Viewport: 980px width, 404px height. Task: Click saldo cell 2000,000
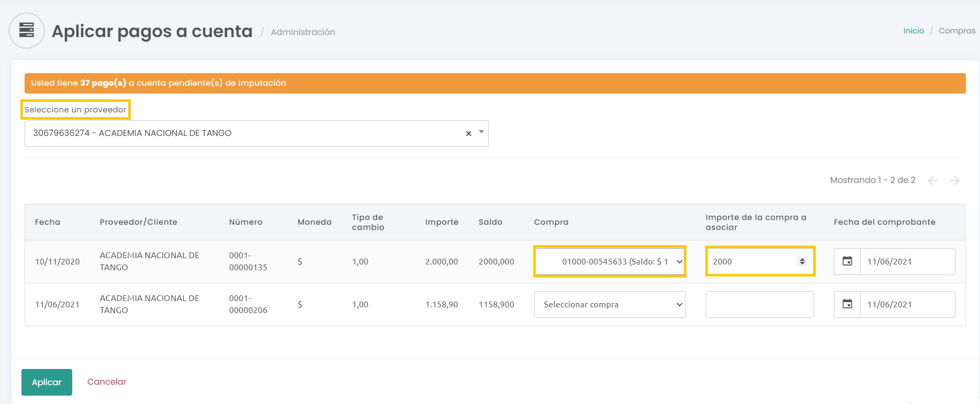[x=497, y=261]
